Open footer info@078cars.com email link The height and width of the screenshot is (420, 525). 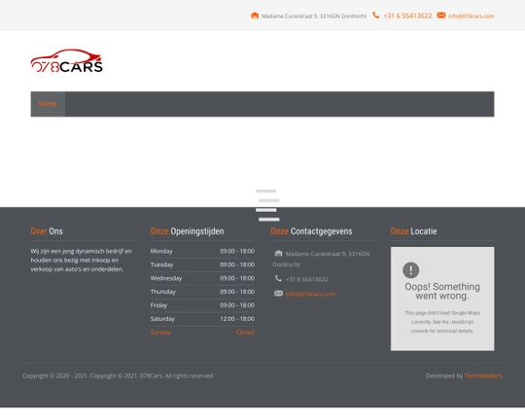(310, 294)
